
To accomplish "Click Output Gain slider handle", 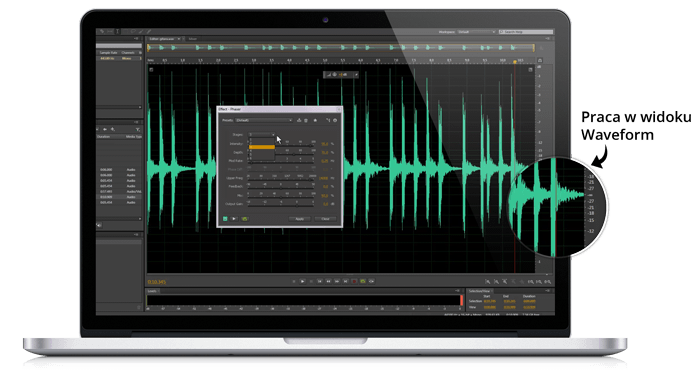I will click(297, 206).
